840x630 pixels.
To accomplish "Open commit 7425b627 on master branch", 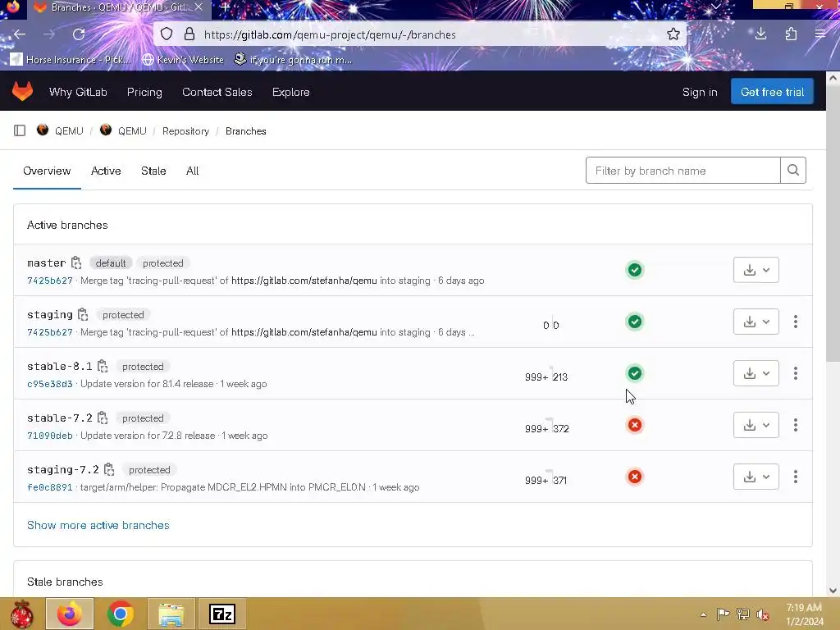I will click(50, 281).
